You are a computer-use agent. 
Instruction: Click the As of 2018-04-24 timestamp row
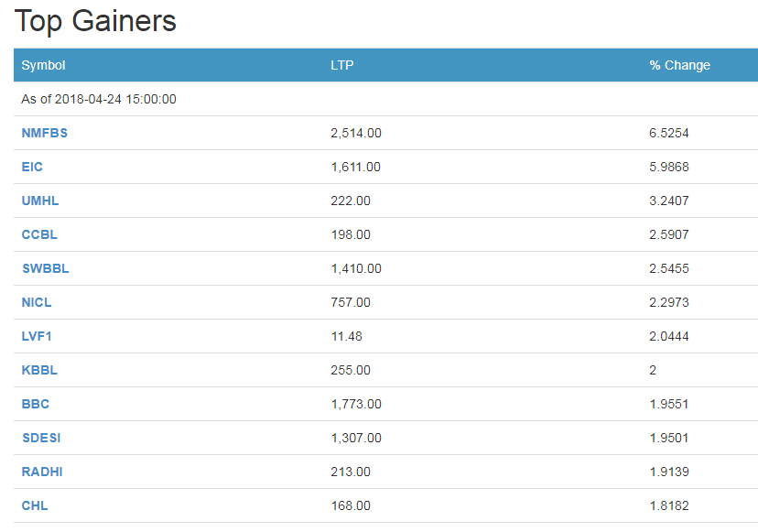99,99
